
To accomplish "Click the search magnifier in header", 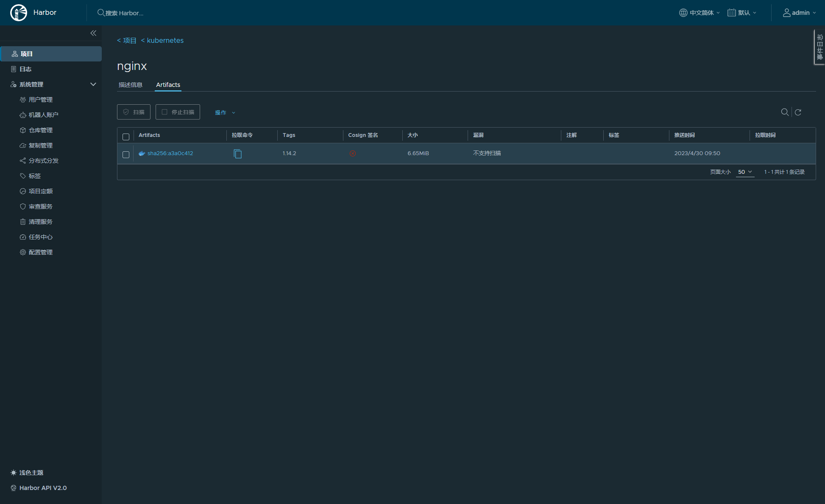I will 101,13.
